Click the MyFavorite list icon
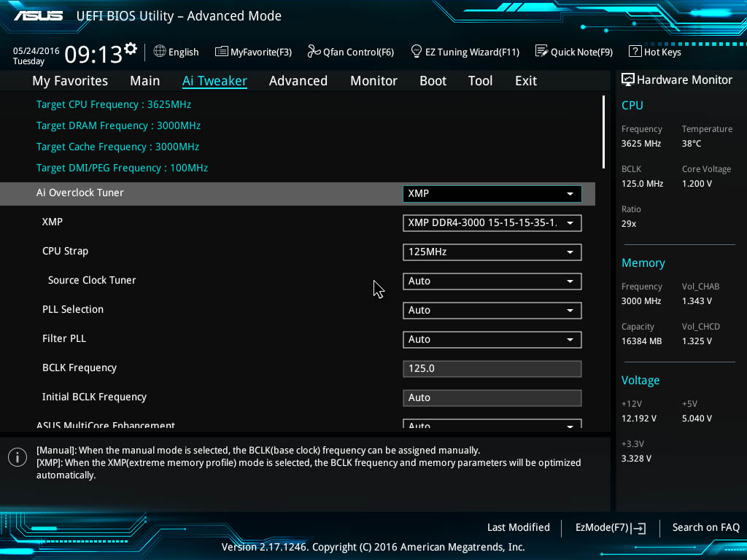Image resolution: width=747 pixels, height=560 pixels. coord(222,52)
